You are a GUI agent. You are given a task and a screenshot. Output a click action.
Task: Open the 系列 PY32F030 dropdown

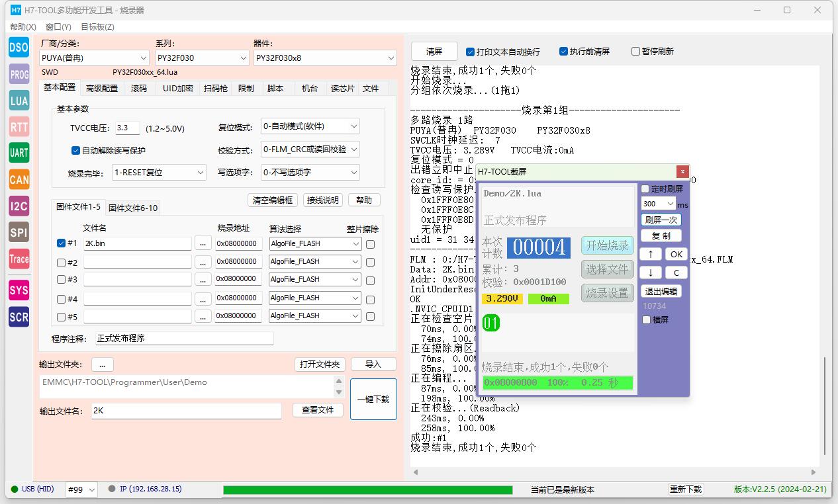click(203, 58)
